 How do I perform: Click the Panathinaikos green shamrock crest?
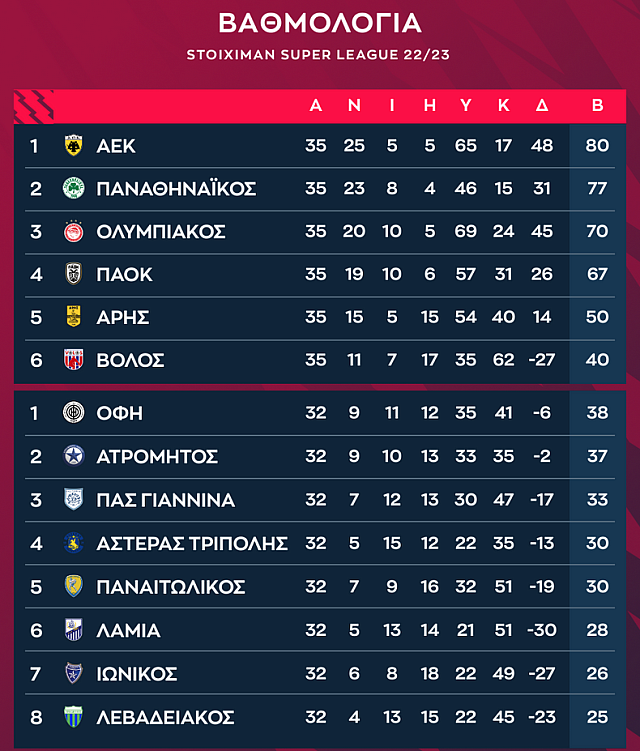pyautogui.click(x=73, y=189)
